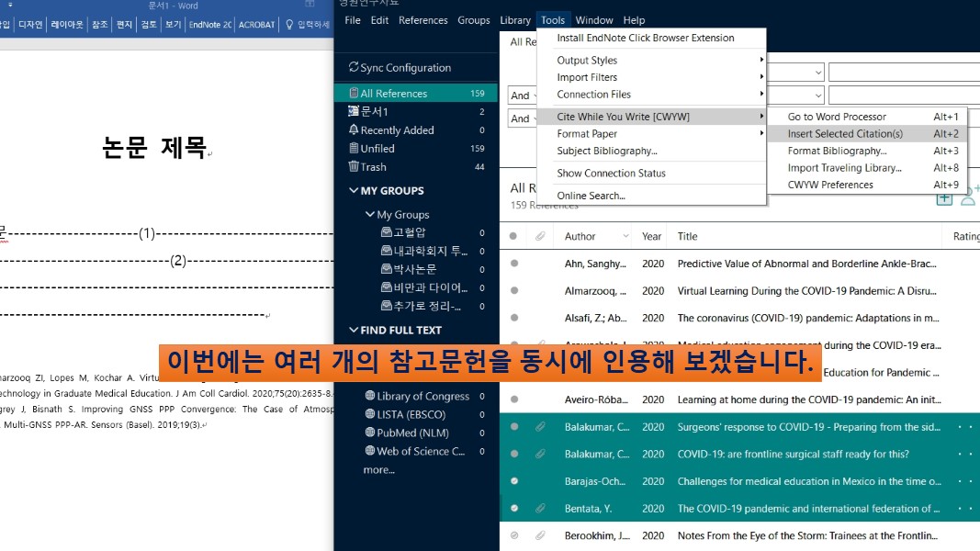The image size is (980, 551).
Task: Click the Unfiled group icon
Action: click(x=354, y=148)
